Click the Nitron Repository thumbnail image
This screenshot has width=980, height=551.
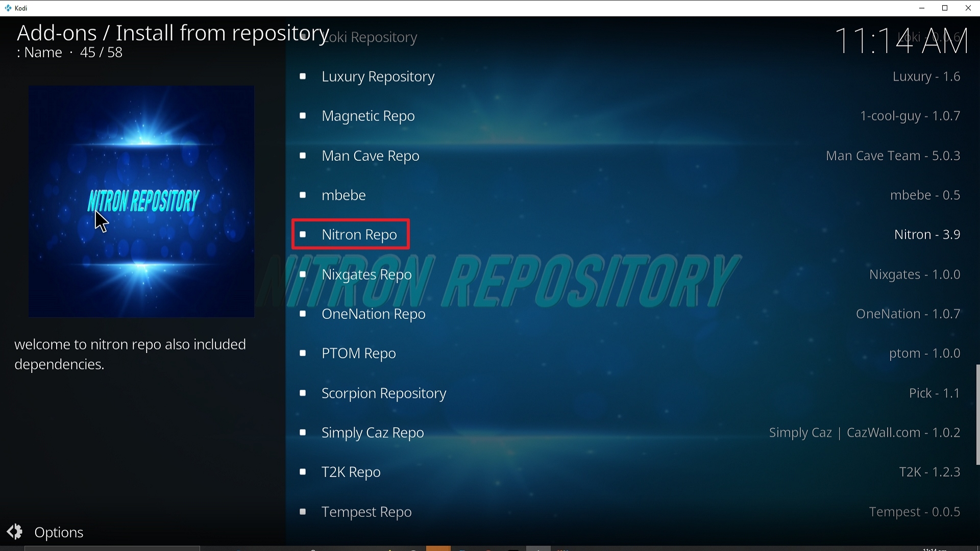[x=141, y=202]
